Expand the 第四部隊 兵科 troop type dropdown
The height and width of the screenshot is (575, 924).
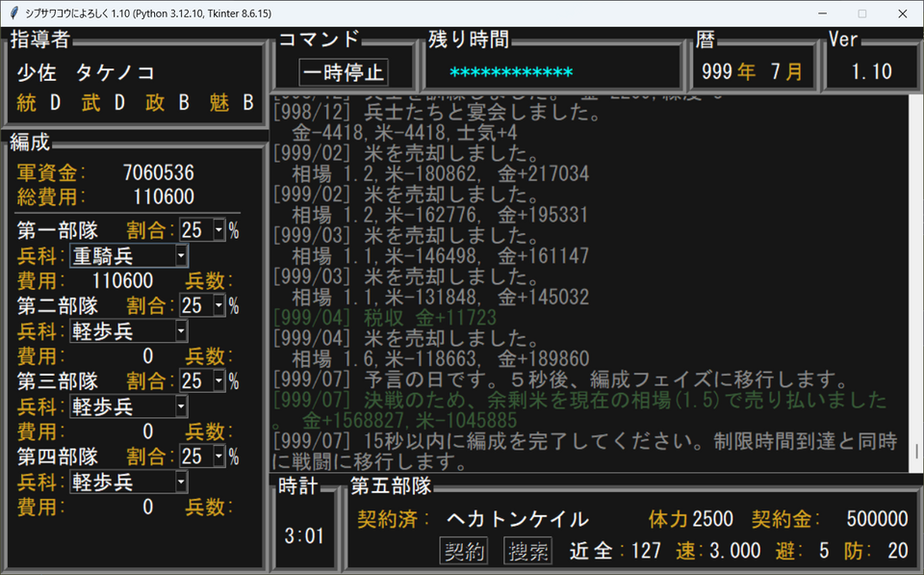181,481
